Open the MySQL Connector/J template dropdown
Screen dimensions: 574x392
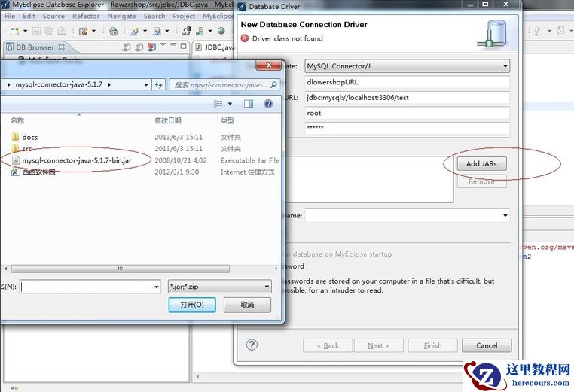coord(407,66)
